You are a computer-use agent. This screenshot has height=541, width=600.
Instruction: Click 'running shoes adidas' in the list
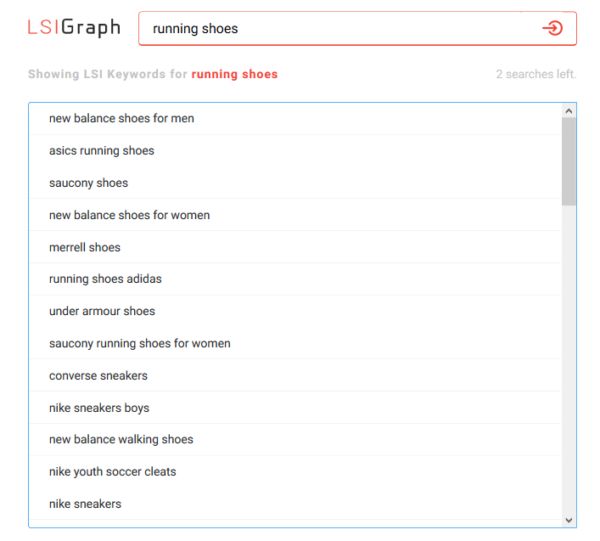coord(105,279)
